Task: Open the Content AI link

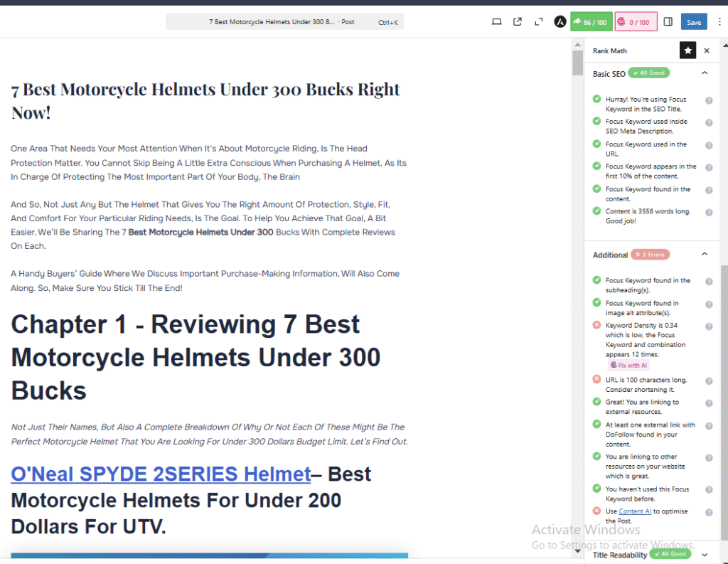Action: point(635,511)
